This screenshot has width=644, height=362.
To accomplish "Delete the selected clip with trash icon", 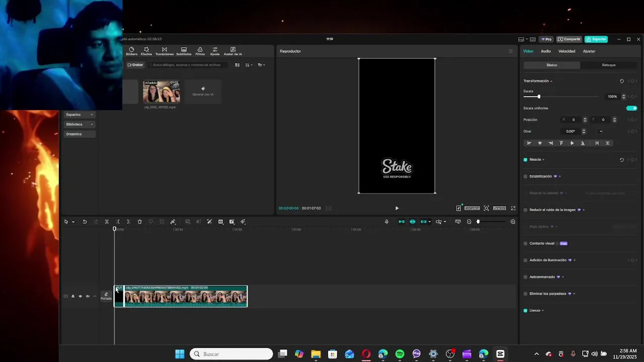I will pos(140,222).
